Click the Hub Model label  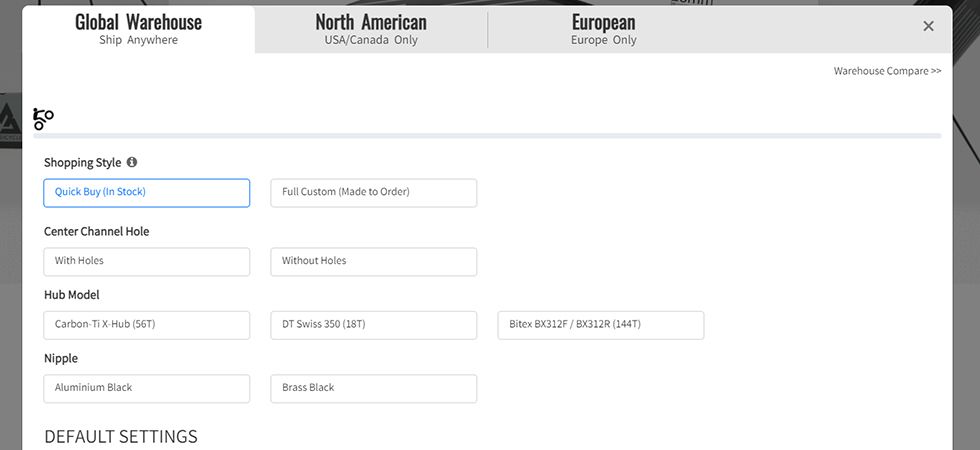71,295
